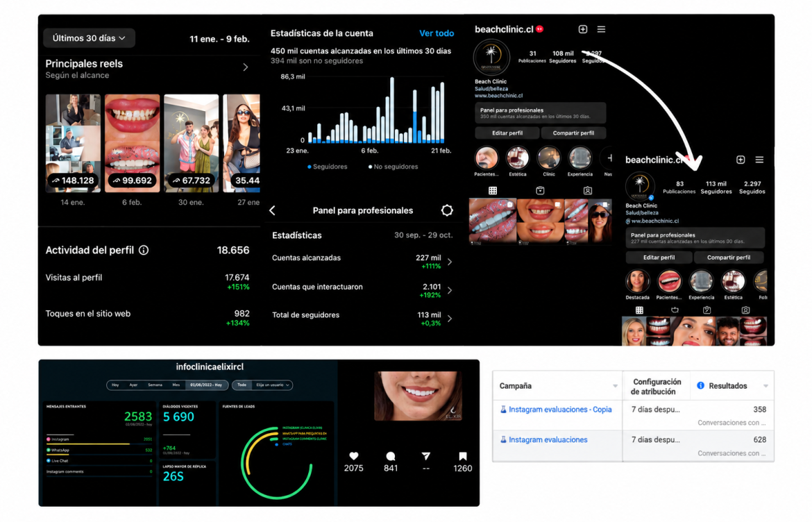Go back from Panel para profesionales

pos(272,210)
